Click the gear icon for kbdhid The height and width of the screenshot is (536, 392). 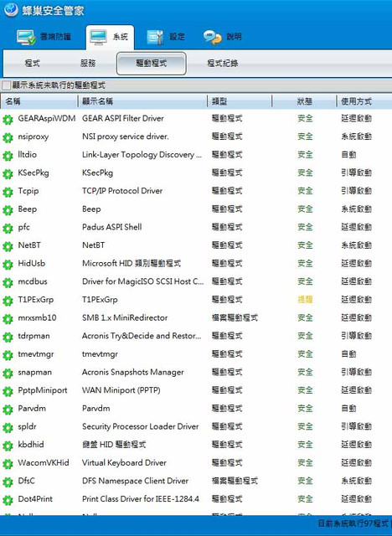[x=8, y=446]
